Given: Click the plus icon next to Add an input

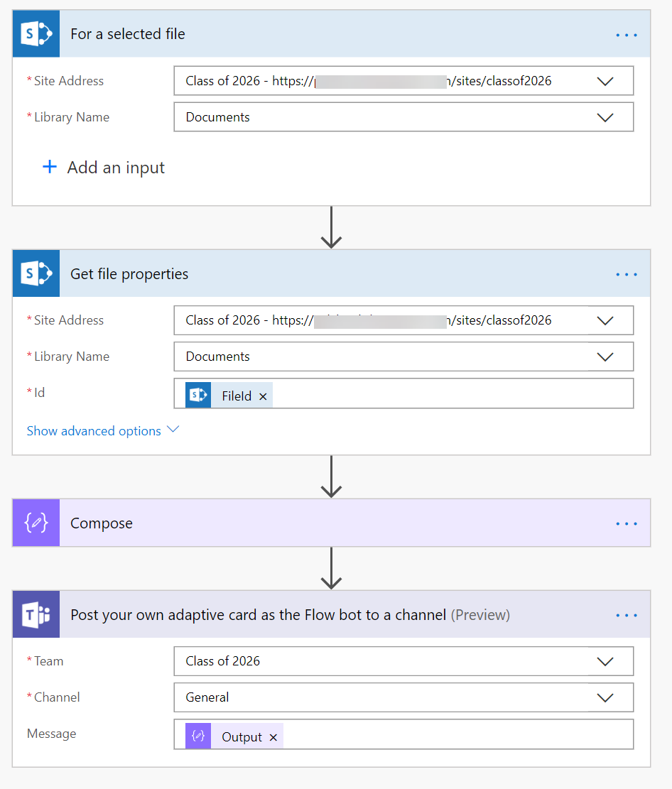Looking at the screenshot, I should point(49,167).
